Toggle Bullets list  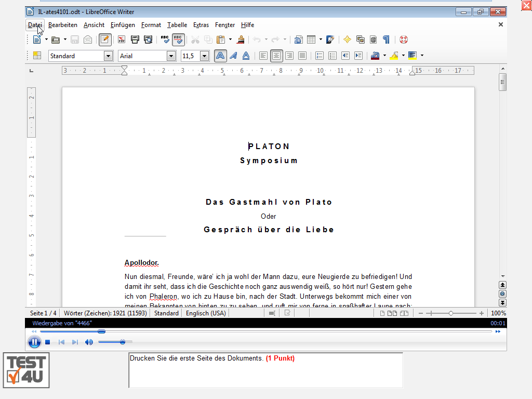(332, 56)
